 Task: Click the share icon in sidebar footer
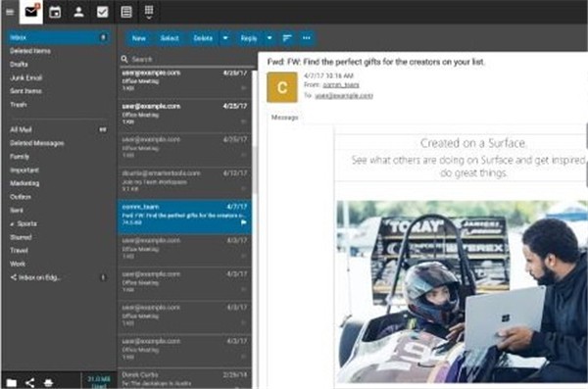point(30,382)
